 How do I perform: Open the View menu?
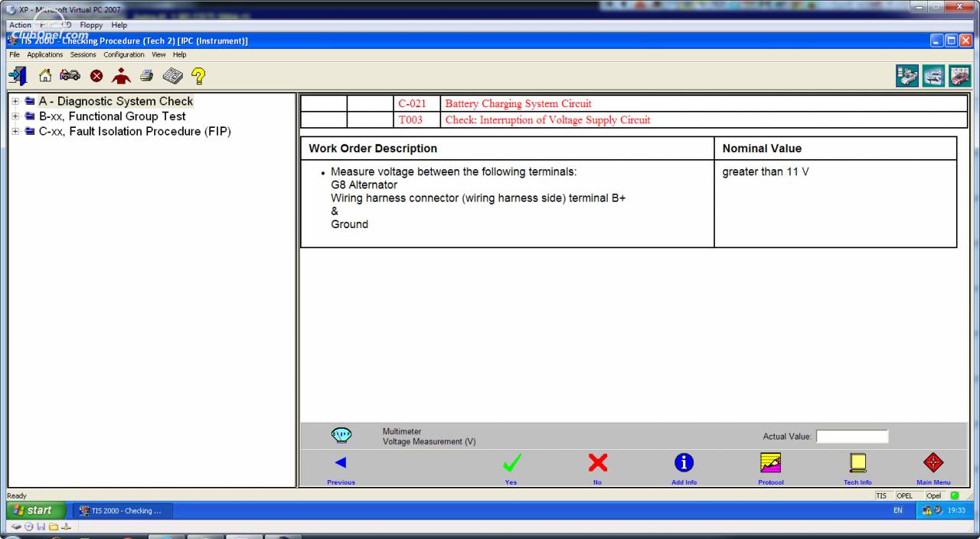pos(158,55)
